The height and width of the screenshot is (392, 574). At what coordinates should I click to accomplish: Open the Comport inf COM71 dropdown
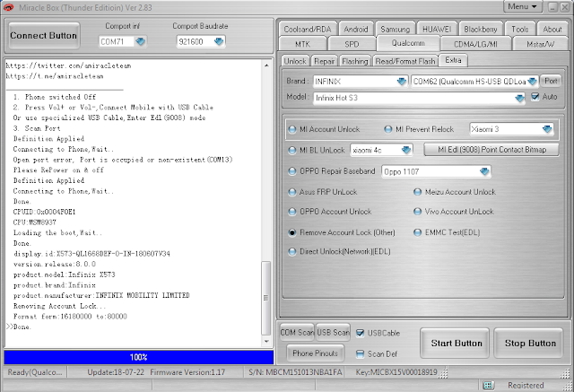pyautogui.click(x=140, y=41)
